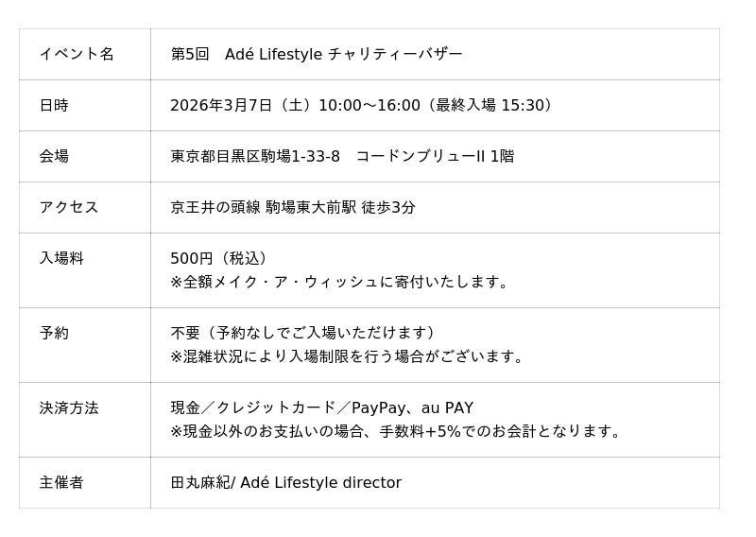The height and width of the screenshot is (537, 756).
Task: Click the date 2026年3月7日（土）10:00〜16:00
Action: point(295,105)
